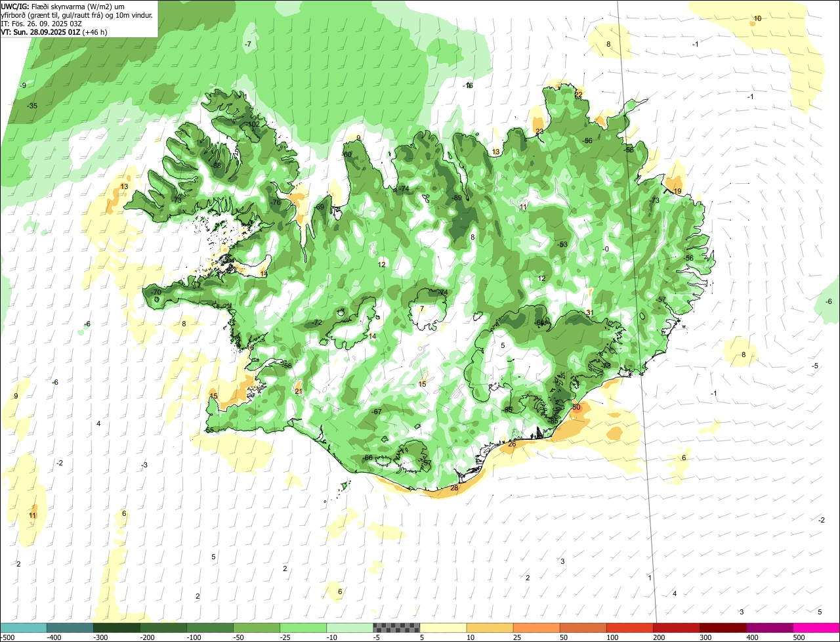Image resolution: width=840 pixels, height=642 pixels.
Task: Click the -16 value off the north coast
Action: coord(468,85)
